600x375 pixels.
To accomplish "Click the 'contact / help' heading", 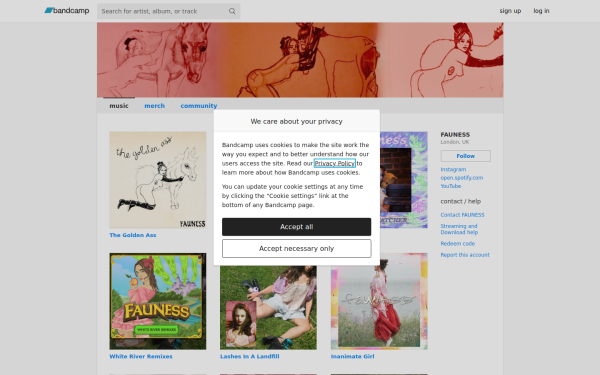I will [x=461, y=201].
